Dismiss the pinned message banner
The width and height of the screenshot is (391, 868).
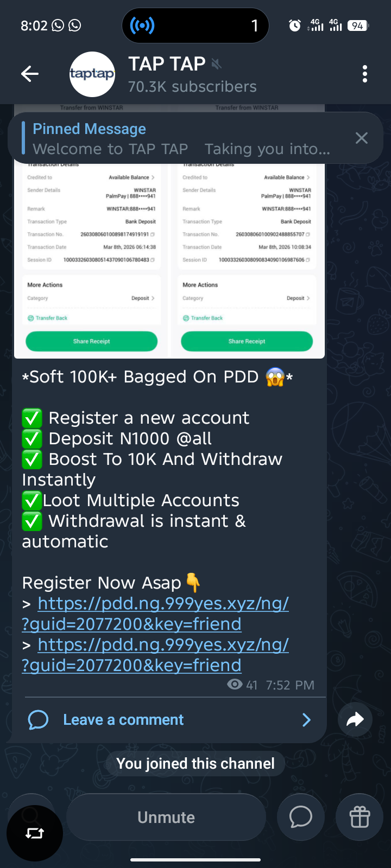(x=361, y=138)
